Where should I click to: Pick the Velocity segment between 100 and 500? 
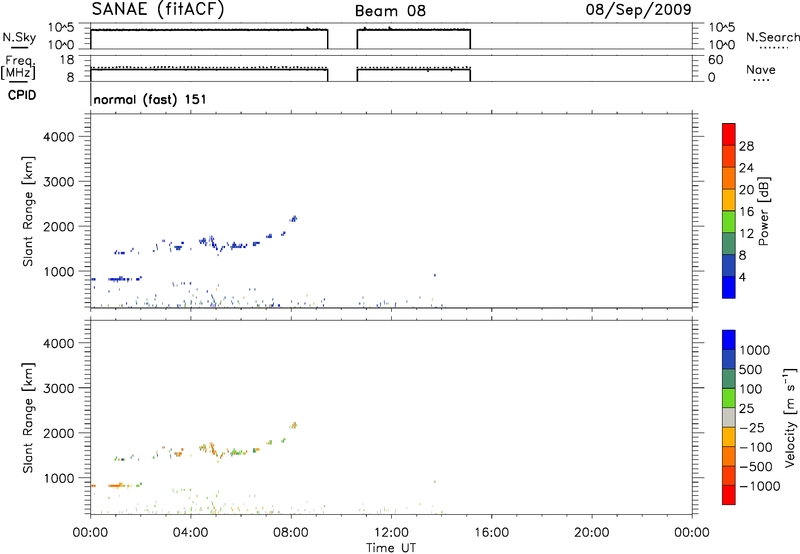(x=729, y=379)
